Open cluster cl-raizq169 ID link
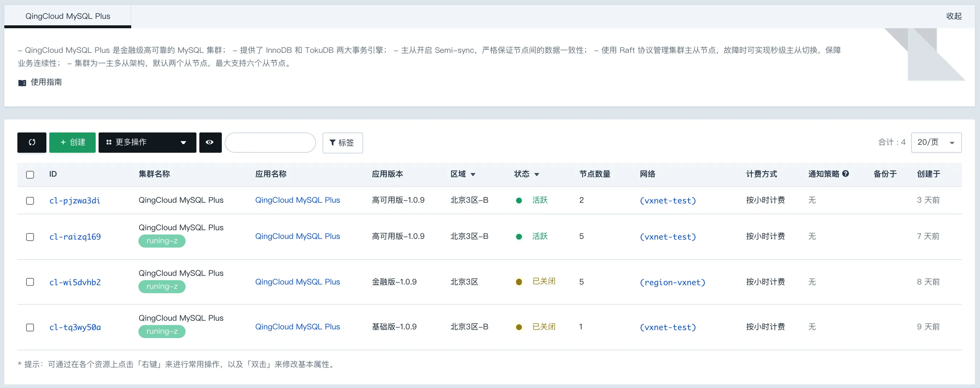 75,237
